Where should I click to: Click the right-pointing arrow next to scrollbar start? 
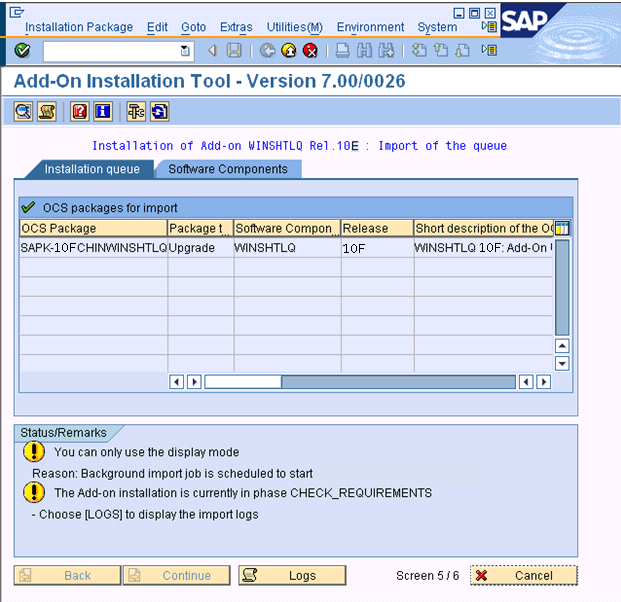point(194,382)
